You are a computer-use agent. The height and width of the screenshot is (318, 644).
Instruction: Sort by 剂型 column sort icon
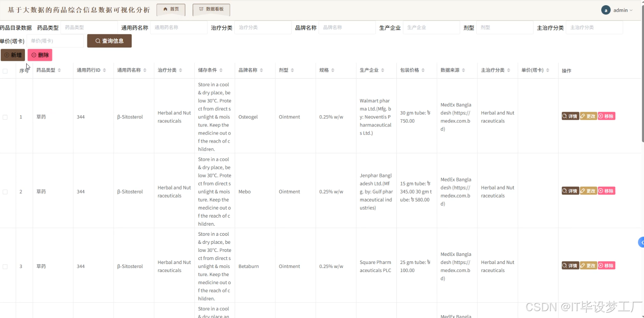coord(292,70)
